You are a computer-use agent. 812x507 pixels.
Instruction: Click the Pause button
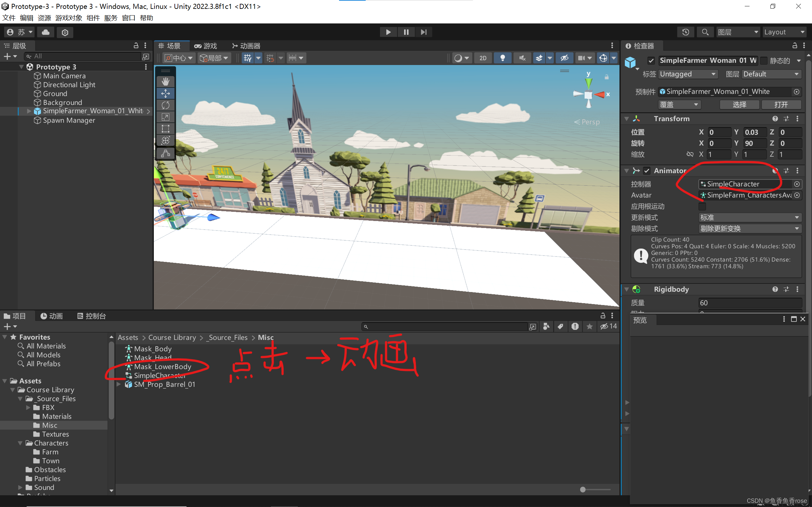pyautogui.click(x=406, y=32)
